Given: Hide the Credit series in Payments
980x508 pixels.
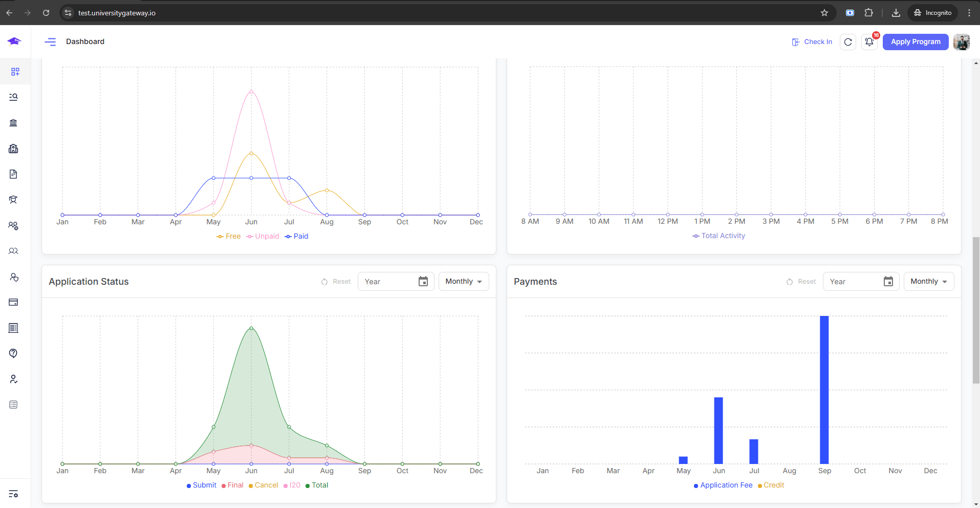Looking at the screenshot, I should point(773,485).
